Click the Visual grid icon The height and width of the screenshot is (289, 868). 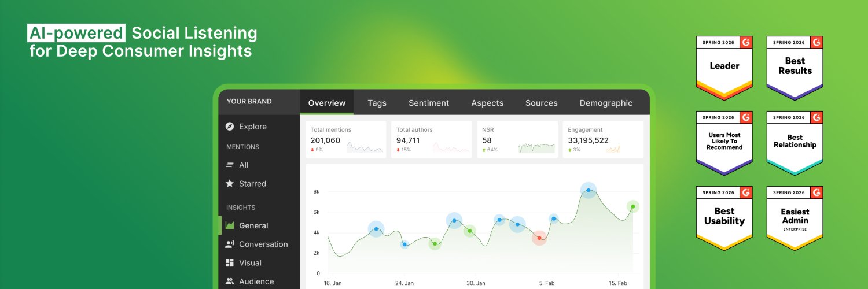tap(230, 262)
